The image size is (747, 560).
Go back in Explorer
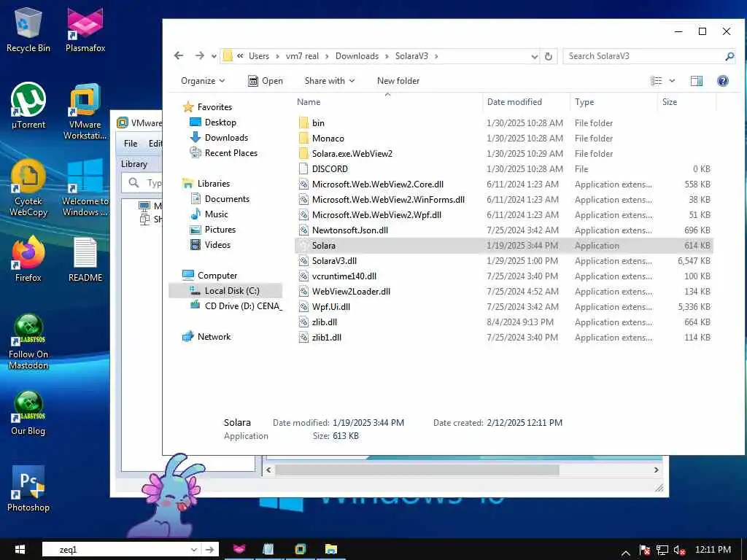179,55
